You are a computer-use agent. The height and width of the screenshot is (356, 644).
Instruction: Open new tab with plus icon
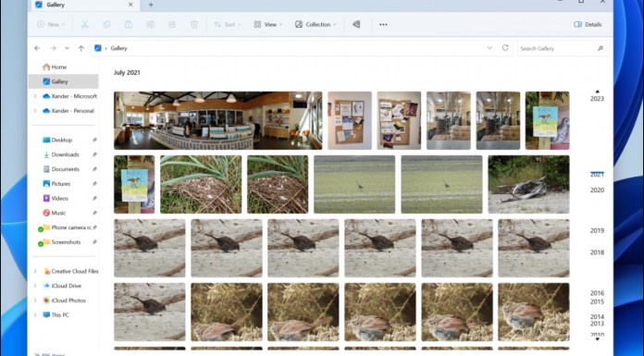(151, 5)
